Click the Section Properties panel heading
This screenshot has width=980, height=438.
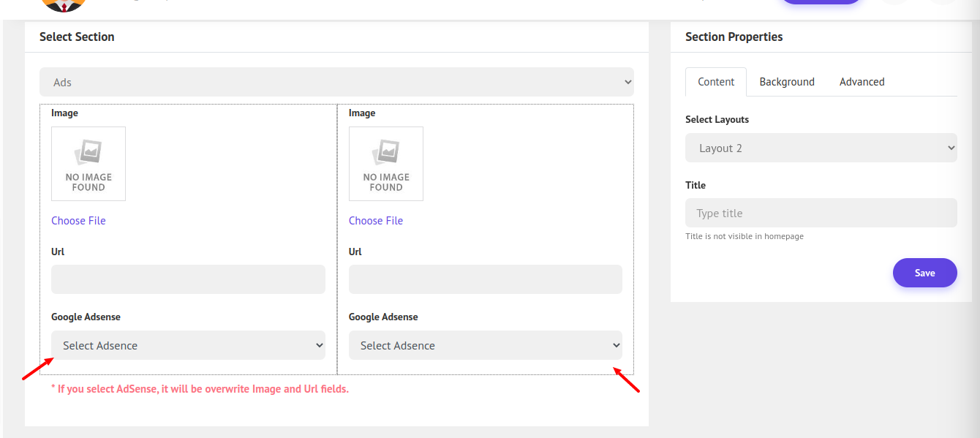pyautogui.click(x=734, y=37)
